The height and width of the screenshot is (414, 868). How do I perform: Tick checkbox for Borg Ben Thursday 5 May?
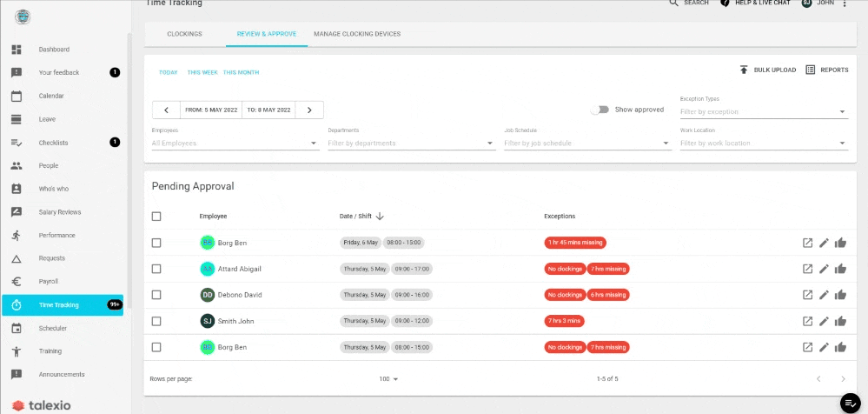coord(156,347)
